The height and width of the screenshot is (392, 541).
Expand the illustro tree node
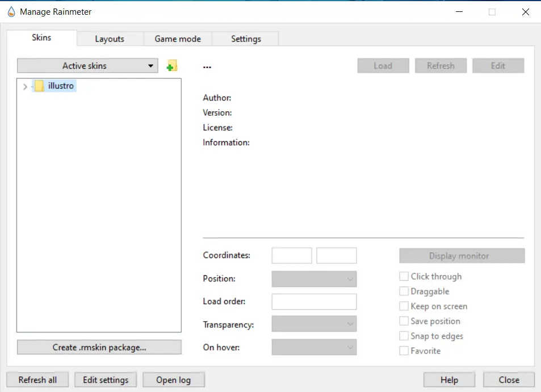coord(24,86)
